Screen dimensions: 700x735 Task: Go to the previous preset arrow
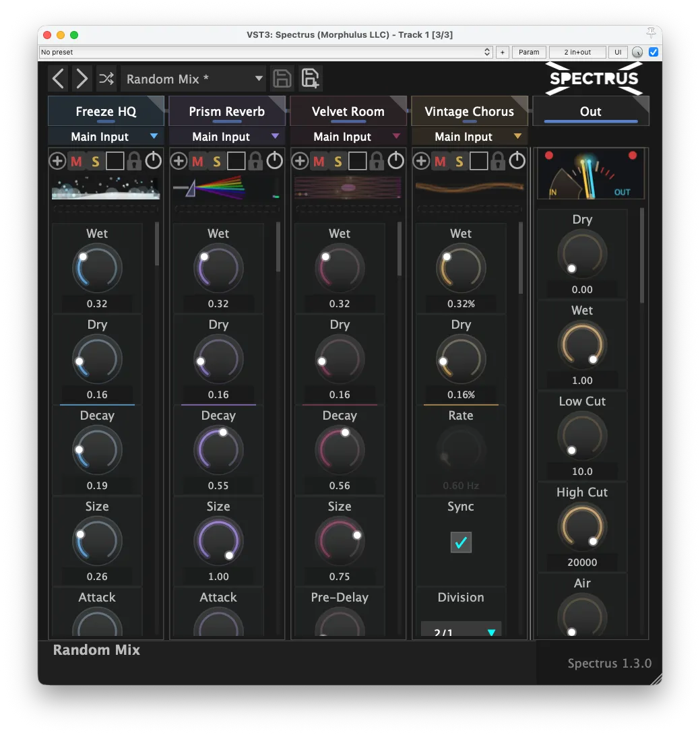(58, 78)
